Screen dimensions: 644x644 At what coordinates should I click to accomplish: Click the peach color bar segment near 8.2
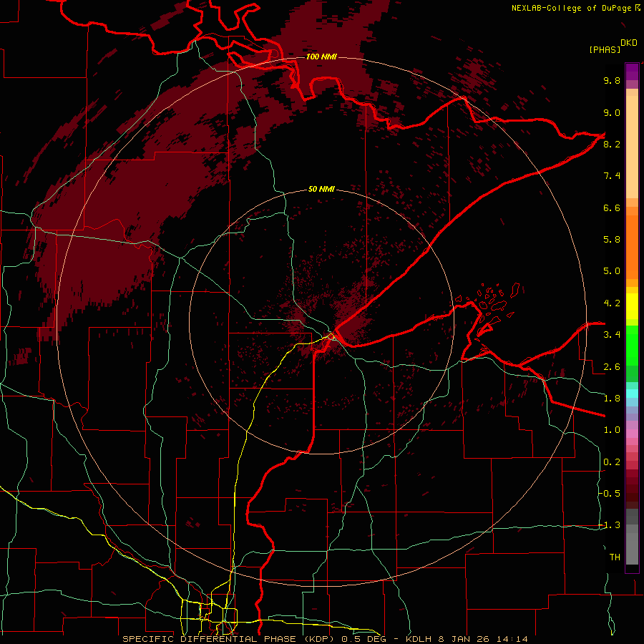click(x=632, y=147)
